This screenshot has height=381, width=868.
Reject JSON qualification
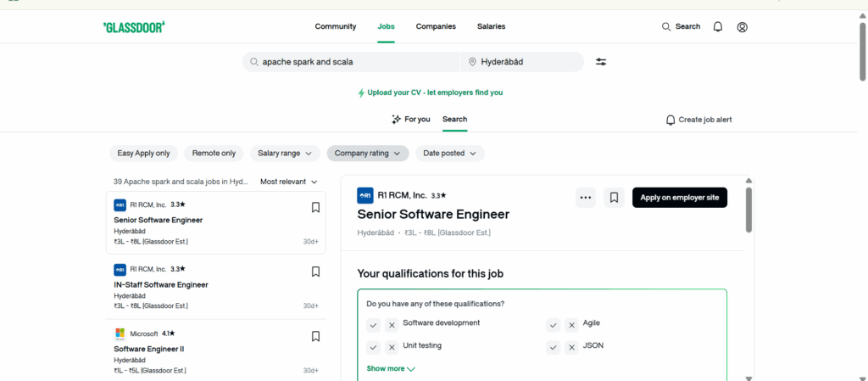tap(572, 348)
